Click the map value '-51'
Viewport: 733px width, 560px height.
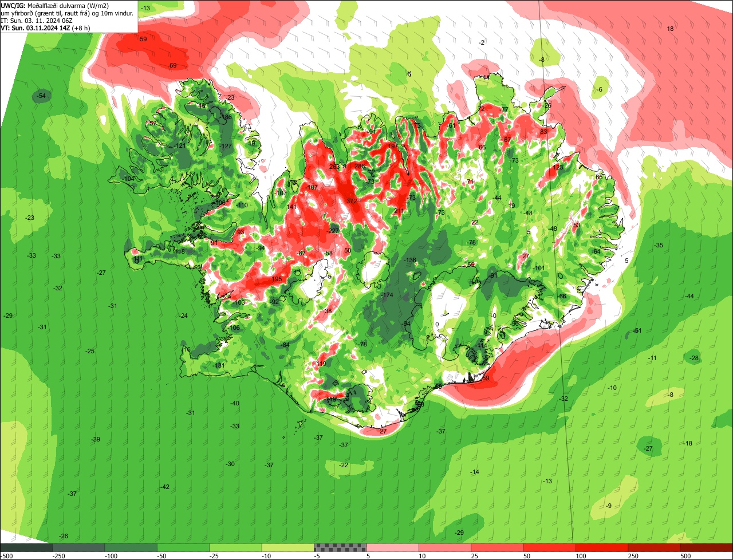(x=637, y=331)
